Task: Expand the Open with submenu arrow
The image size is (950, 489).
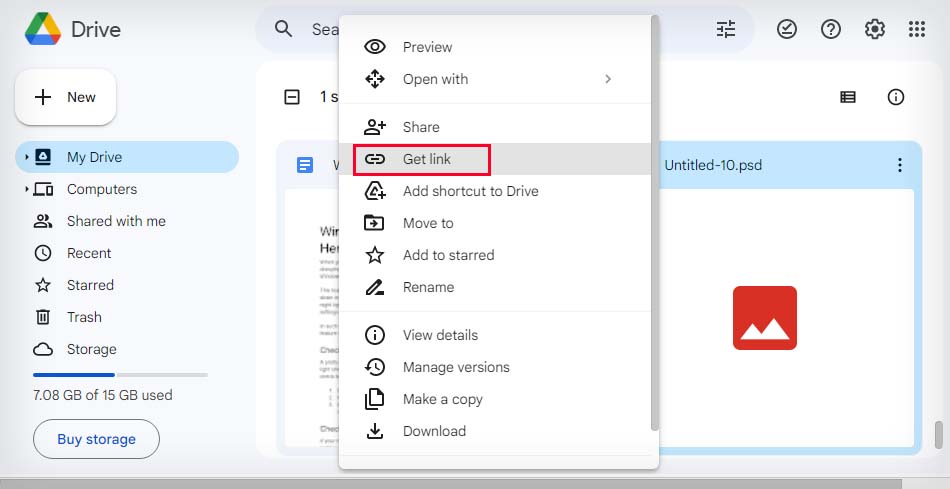Action: pos(608,79)
